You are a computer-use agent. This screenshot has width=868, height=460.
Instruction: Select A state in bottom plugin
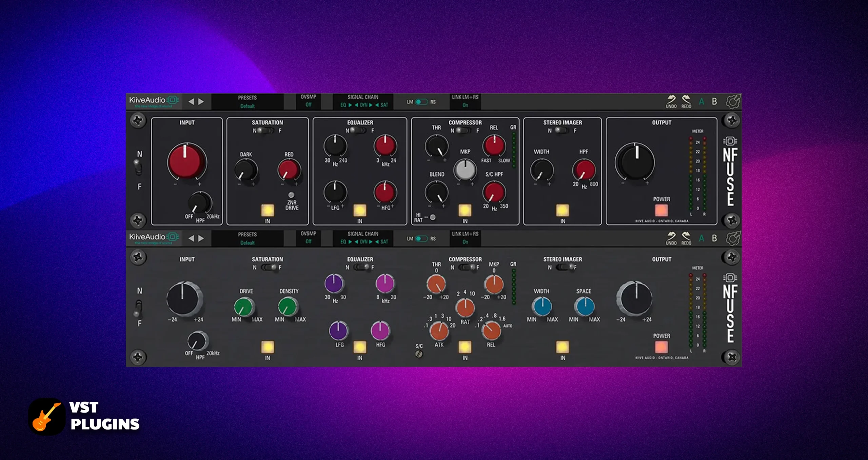click(702, 238)
